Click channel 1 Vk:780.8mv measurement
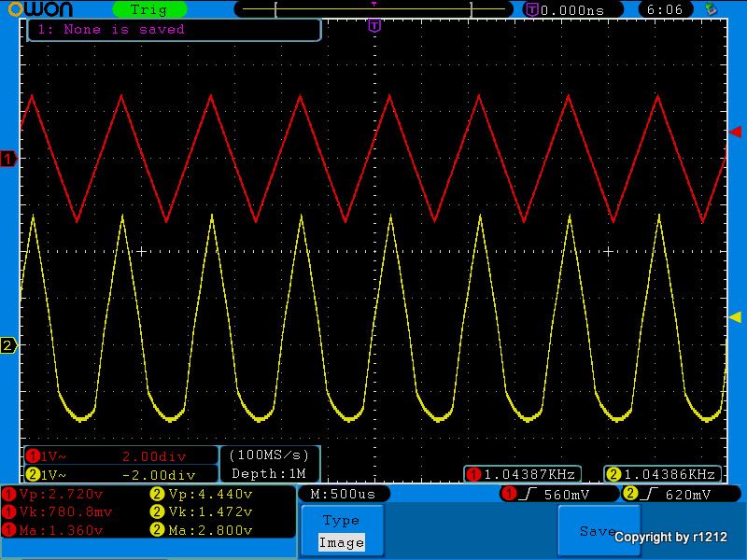 pyautogui.click(x=57, y=512)
